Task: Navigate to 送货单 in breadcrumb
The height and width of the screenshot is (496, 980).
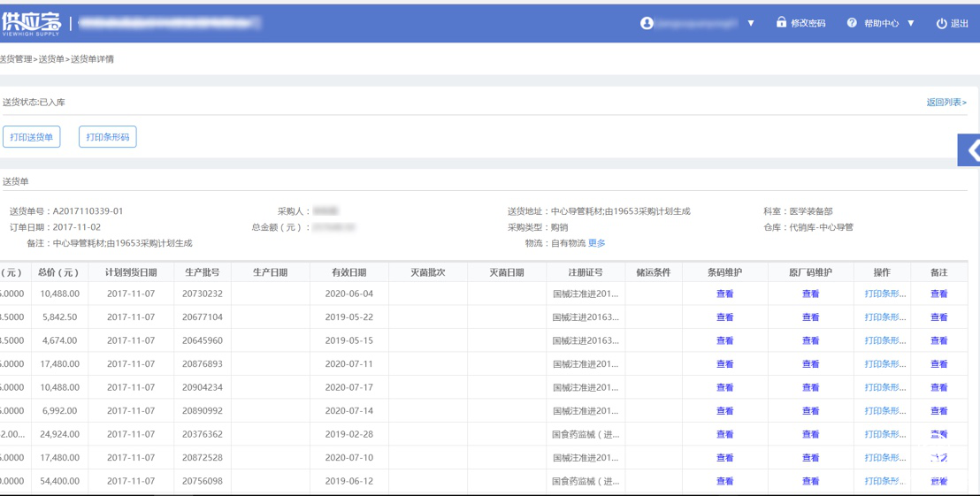Action: point(51,59)
